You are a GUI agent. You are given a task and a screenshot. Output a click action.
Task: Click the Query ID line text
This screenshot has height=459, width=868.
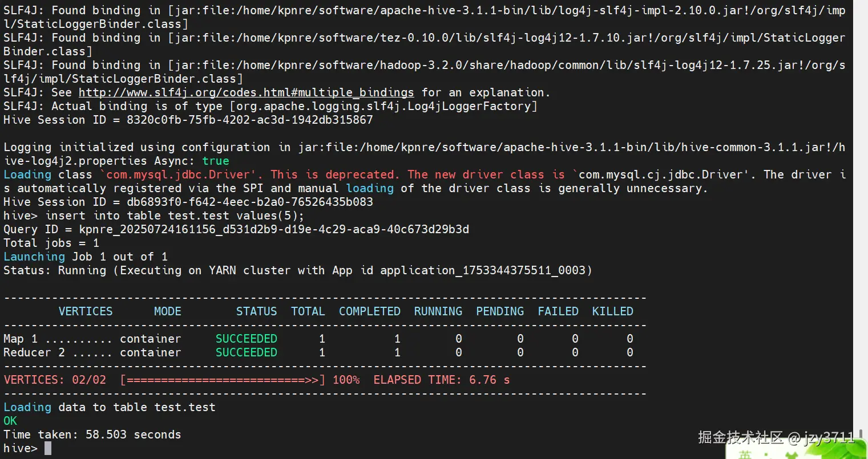point(236,229)
